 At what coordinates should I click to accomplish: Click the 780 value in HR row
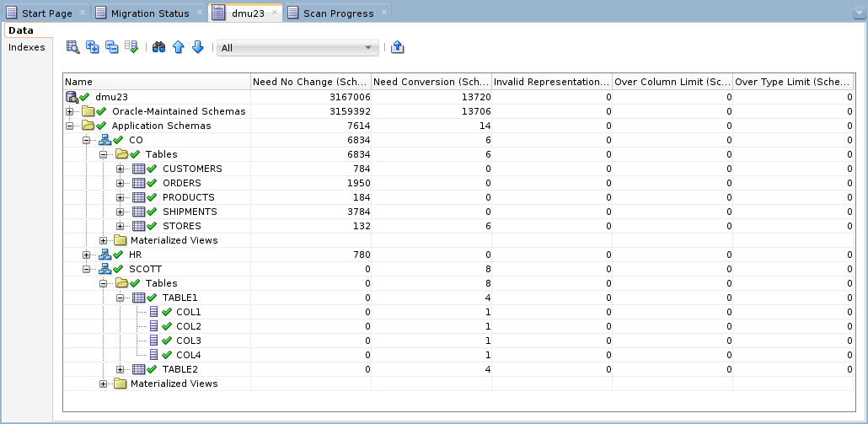(362, 255)
